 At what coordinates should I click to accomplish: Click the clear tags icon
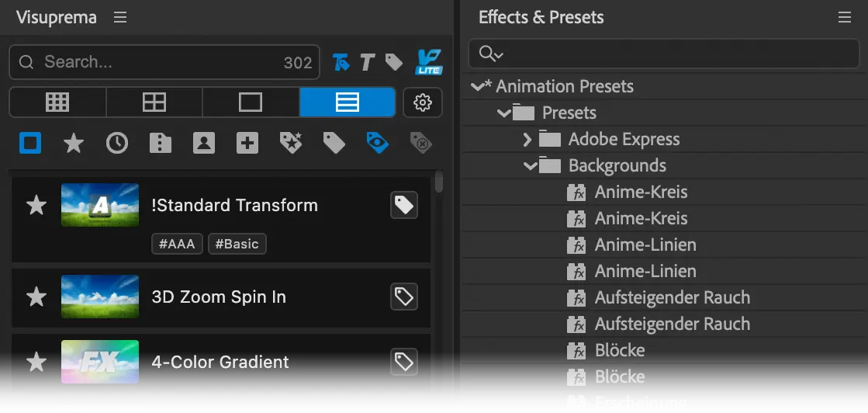tap(421, 143)
